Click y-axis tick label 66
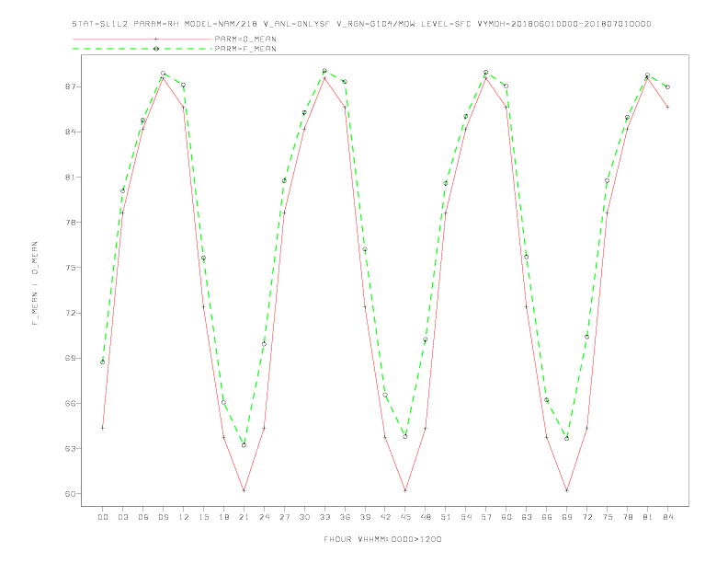Image resolution: width=728 pixels, height=563 pixels. (71, 403)
